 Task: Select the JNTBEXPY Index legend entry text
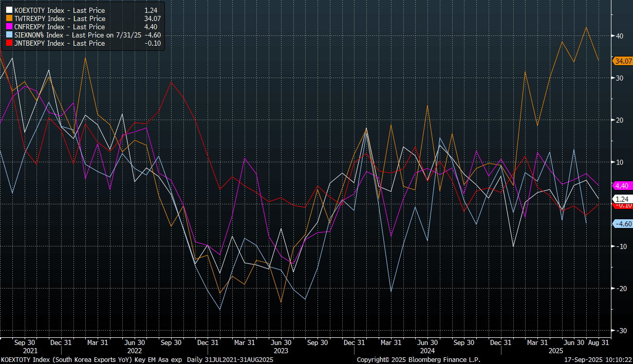(x=60, y=44)
